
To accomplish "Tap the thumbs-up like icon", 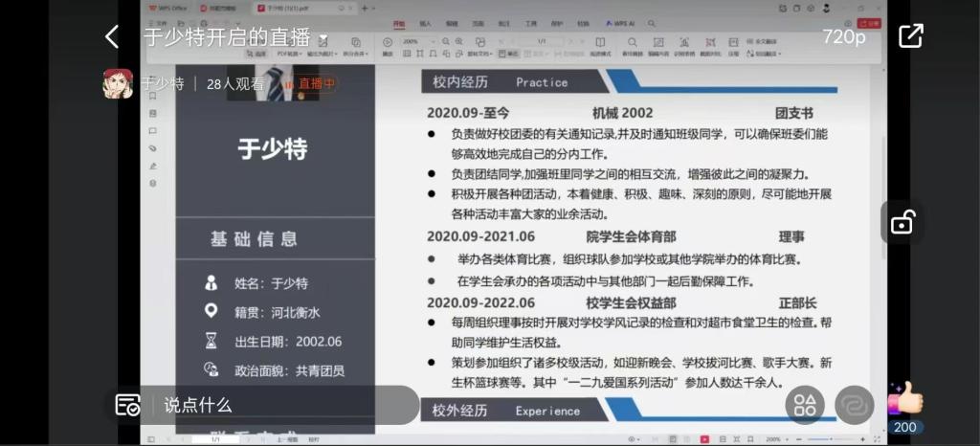I will pos(904,397).
